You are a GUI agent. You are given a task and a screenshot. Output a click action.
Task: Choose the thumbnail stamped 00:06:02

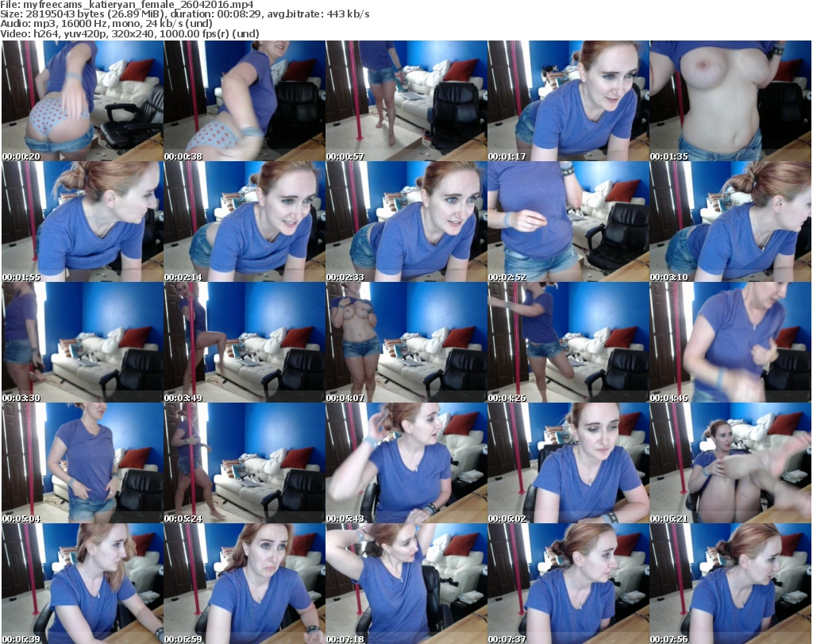pyautogui.click(x=568, y=463)
